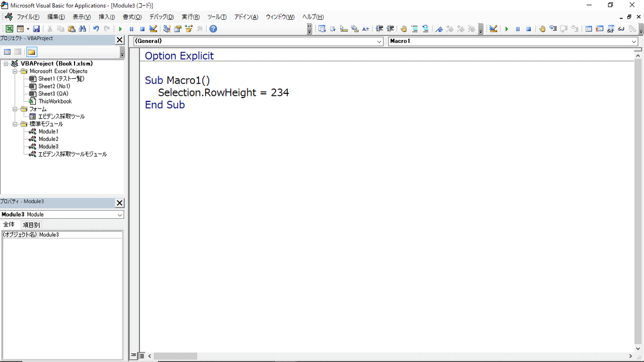The width and height of the screenshot is (644, 362).
Task: Open the Locals Window icon
Action: click(x=589, y=29)
